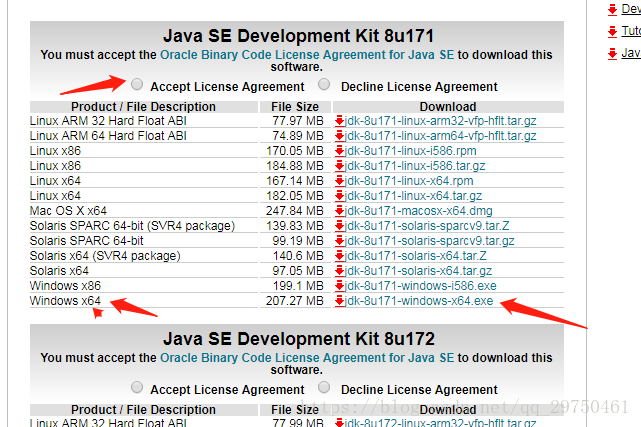
Task: Click download icon beside jdk-8u171-solaris-sparcv9.tar.Z
Action: tap(339, 226)
